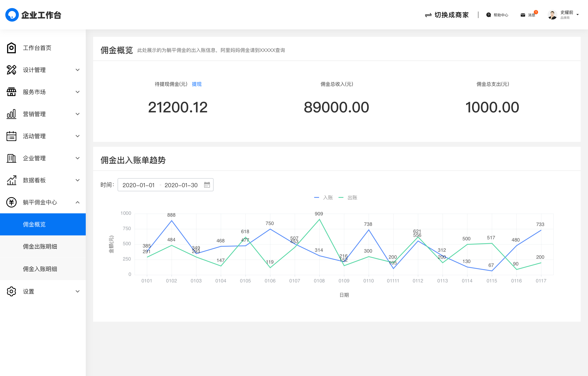Click the 金额(元) y-axis title
This screenshot has width=588, height=376.
pyautogui.click(x=111, y=244)
